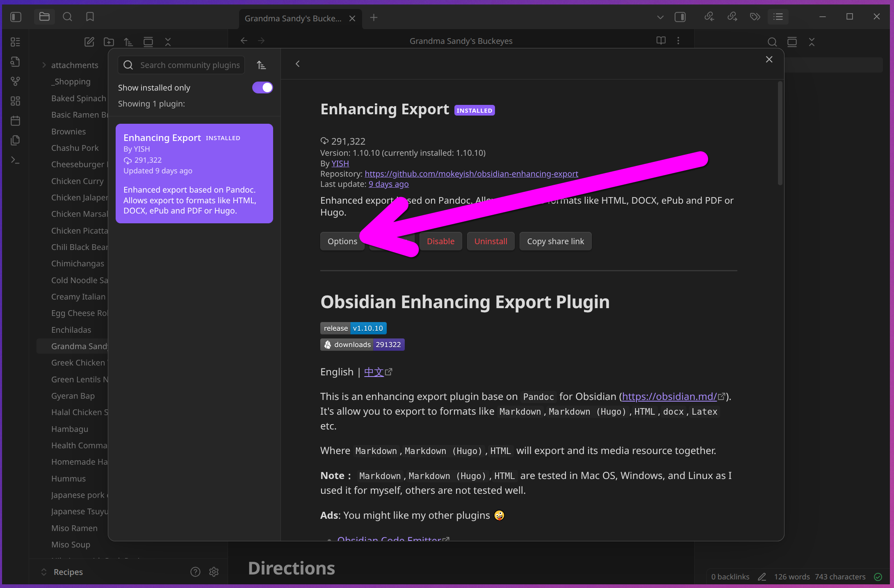The image size is (894, 588).
Task: Toggle Show installed only switch
Action: [262, 88]
